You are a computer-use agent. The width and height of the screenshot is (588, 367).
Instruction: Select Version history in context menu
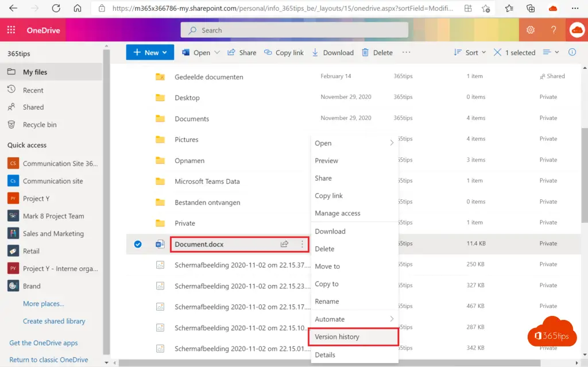[353, 337]
